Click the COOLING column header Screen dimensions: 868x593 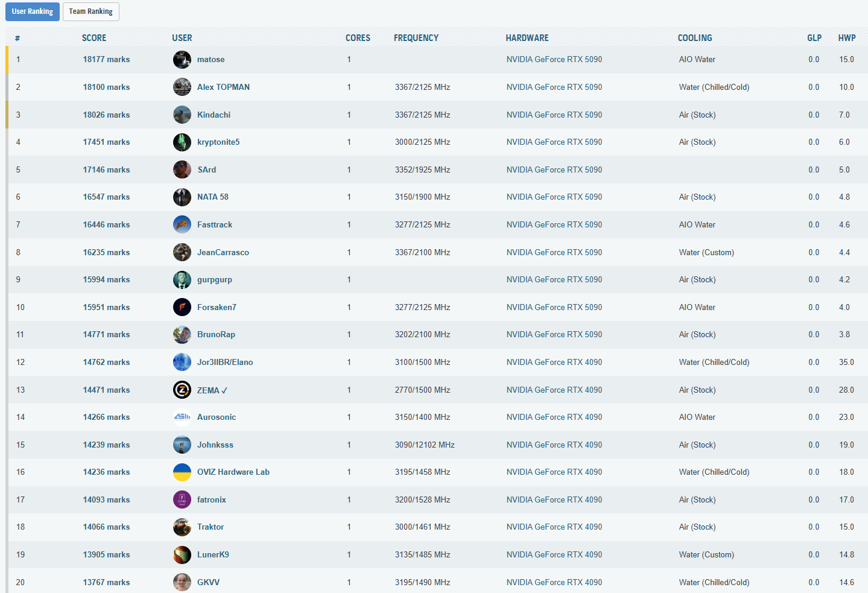point(694,38)
